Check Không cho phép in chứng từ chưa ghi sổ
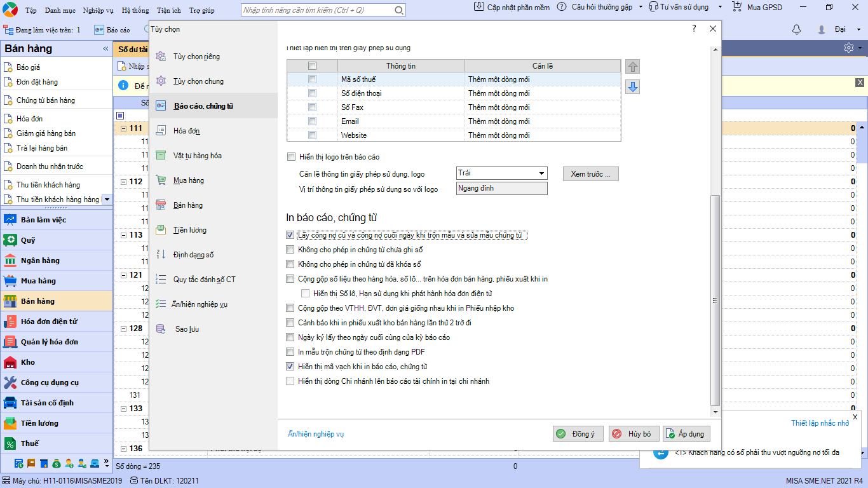868x488 pixels. 291,250
